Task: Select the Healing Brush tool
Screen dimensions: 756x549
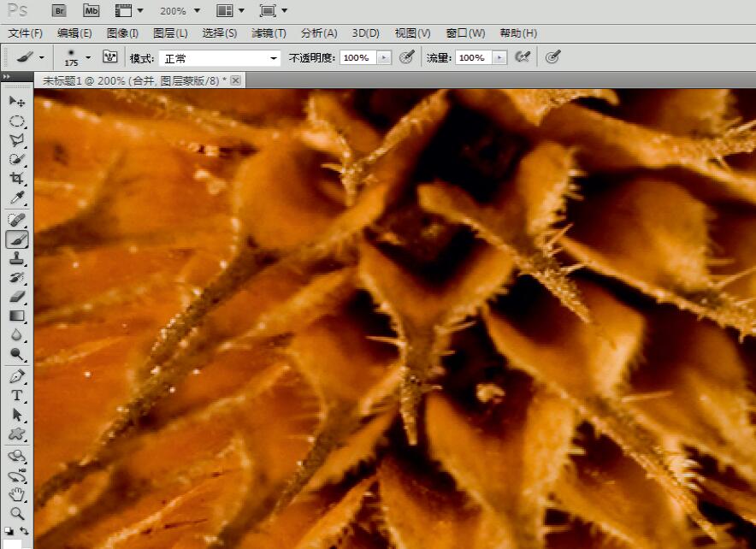Action: click(17, 221)
